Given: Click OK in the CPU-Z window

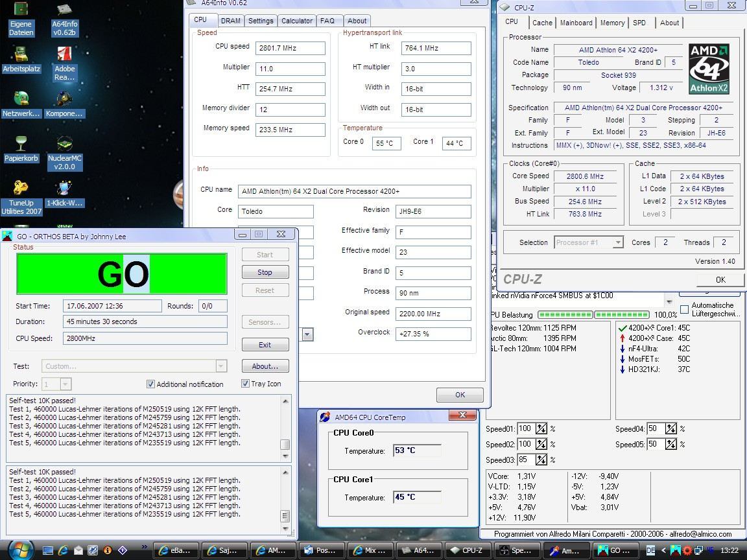Looking at the screenshot, I should (720, 279).
